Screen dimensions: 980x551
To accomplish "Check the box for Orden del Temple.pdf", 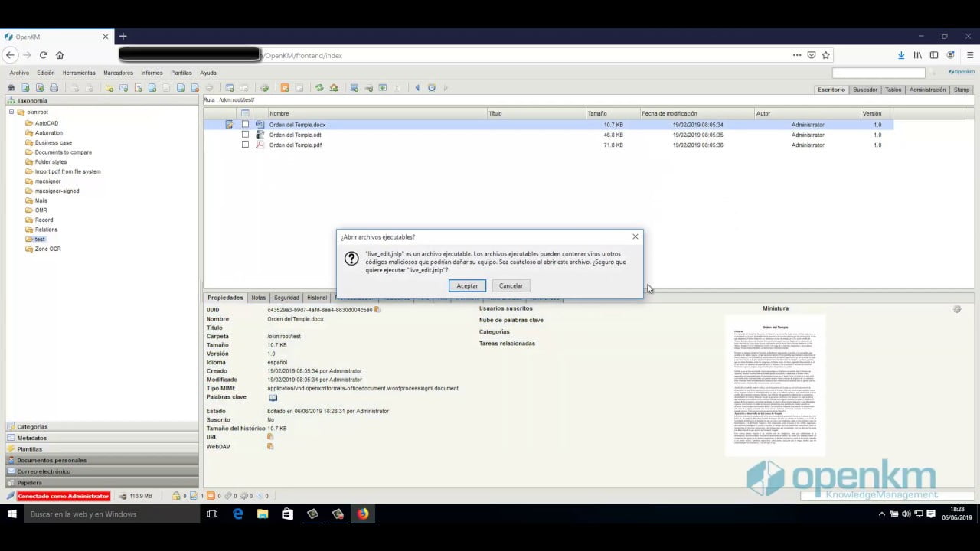I will click(x=245, y=145).
